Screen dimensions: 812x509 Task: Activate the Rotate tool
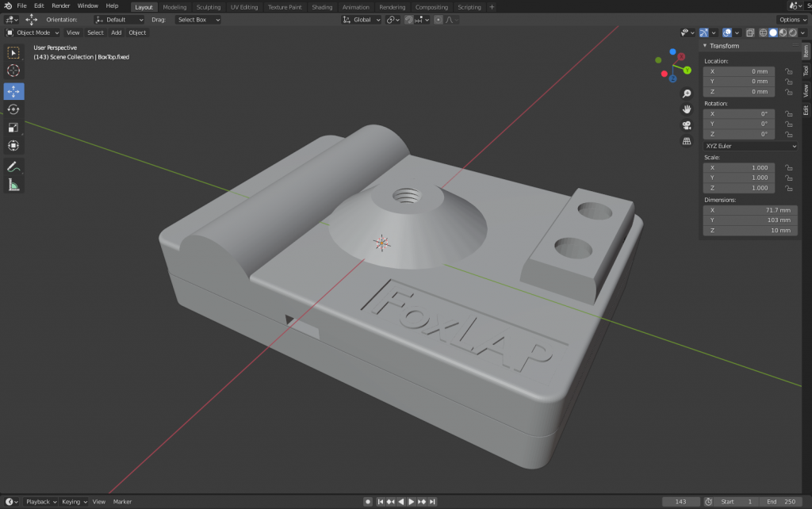click(x=13, y=109)
